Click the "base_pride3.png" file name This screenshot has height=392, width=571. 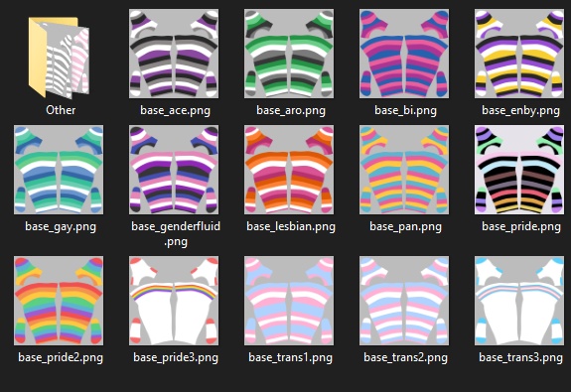(176, 358)
